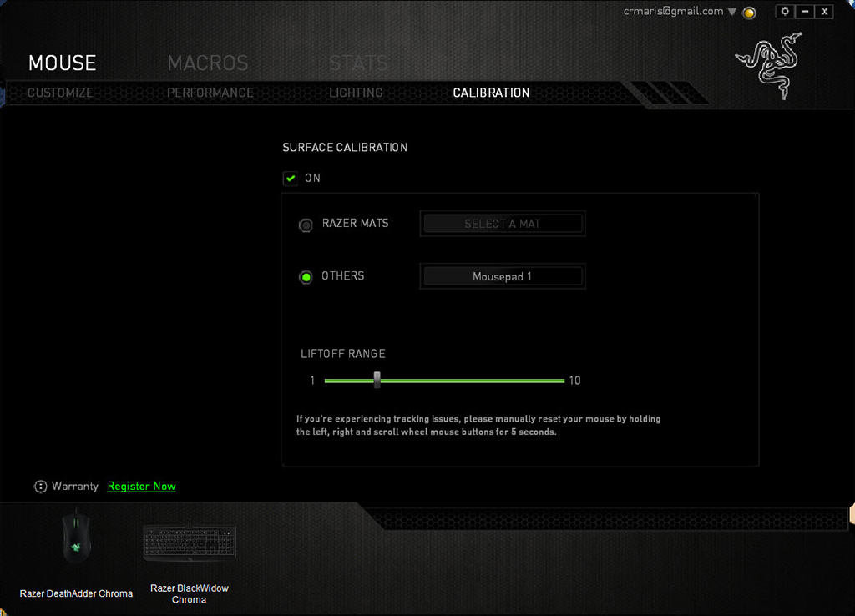Click the Warranty info icon
855x616 pixels.
click(x=40, y=487)
